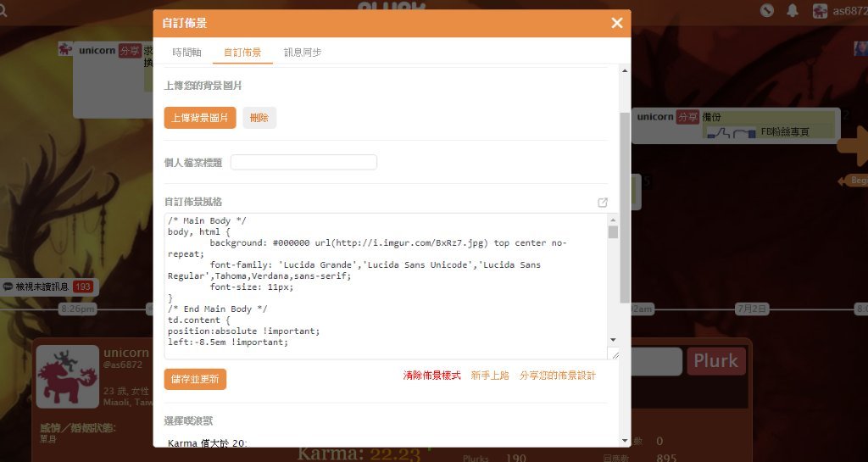Select the 自訂佈景 tab
The image size is (868, 462).
tap(242, 52)
